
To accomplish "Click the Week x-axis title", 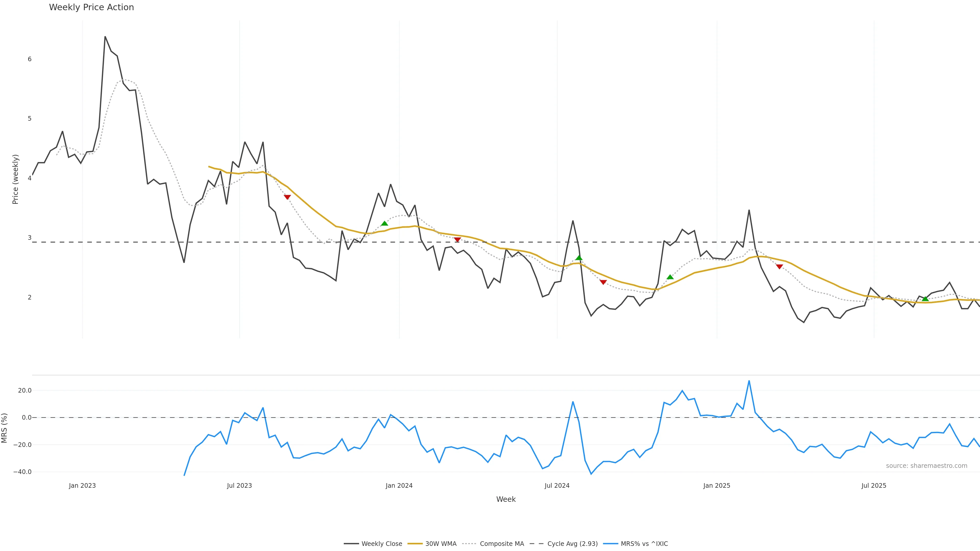I will click(x=506, y=499).
